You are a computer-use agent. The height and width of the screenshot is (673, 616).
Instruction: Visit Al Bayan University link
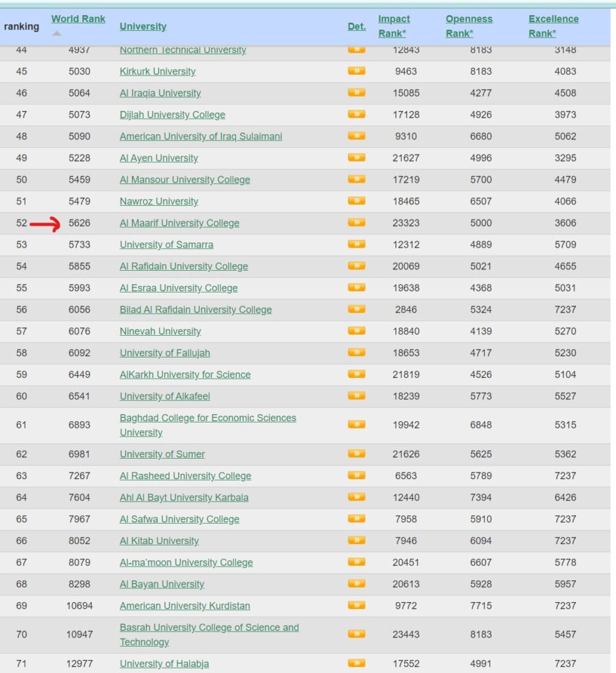[162, 584]
